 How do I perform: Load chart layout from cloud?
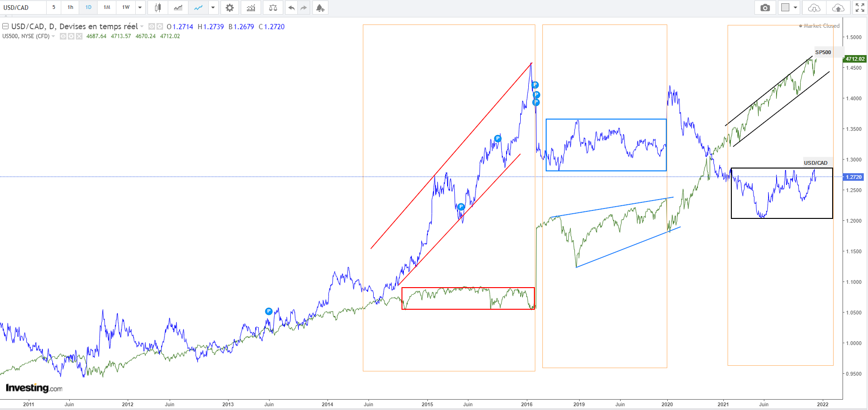[814, 8]
